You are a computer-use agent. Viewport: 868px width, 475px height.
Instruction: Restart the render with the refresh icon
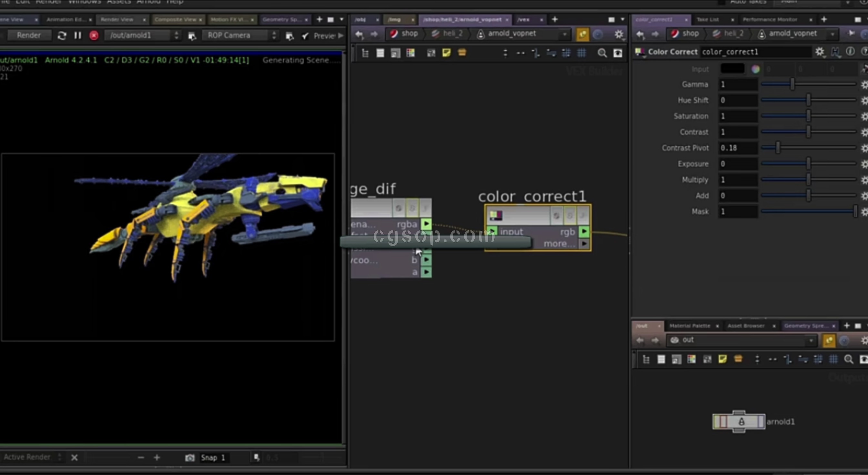(62, 35)
